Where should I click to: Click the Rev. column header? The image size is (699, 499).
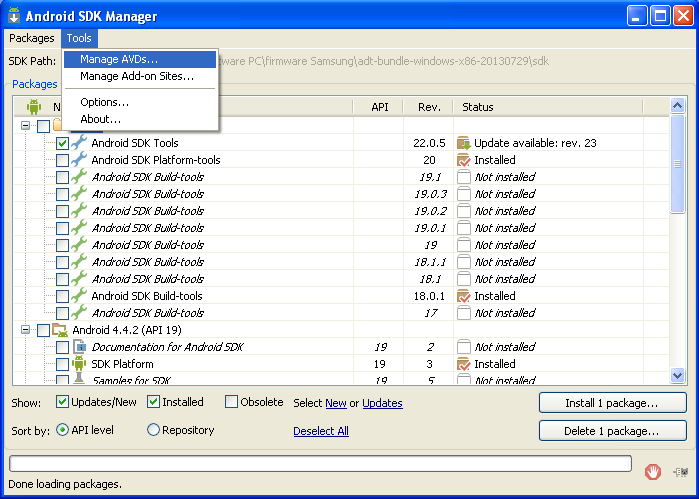click(429, 107)
